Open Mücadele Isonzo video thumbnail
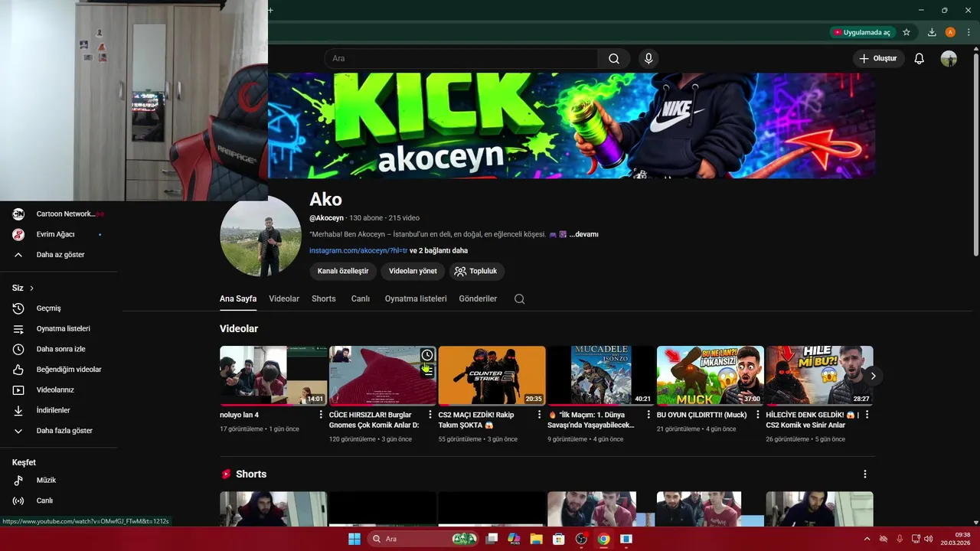 click(x=601, y=375)
